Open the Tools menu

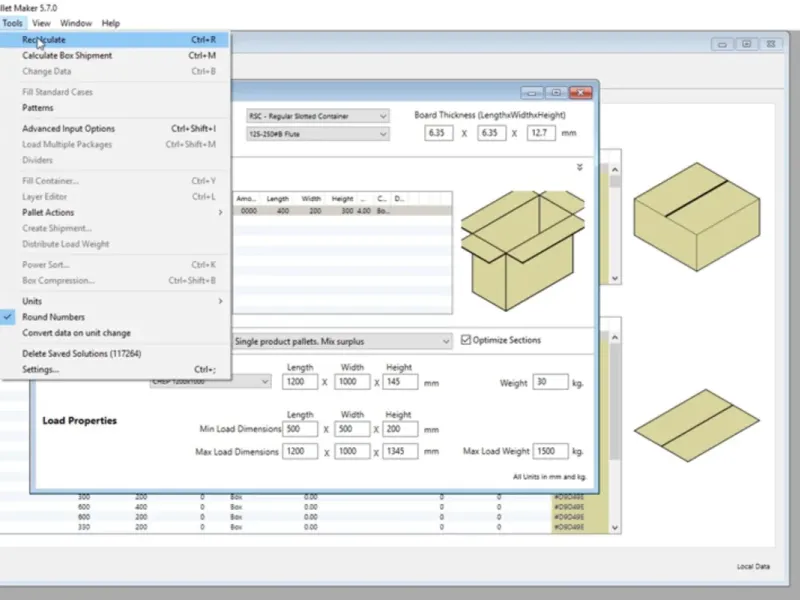(x=12, y=23)
